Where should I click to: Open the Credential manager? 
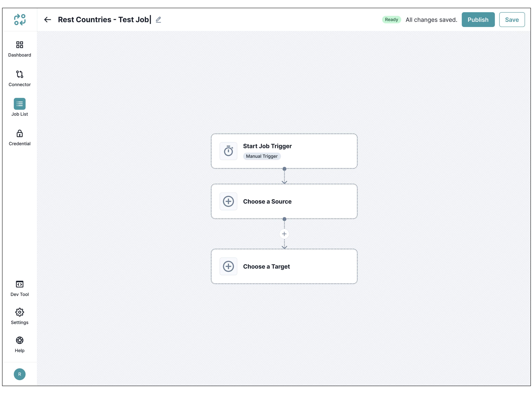(20, 138)
